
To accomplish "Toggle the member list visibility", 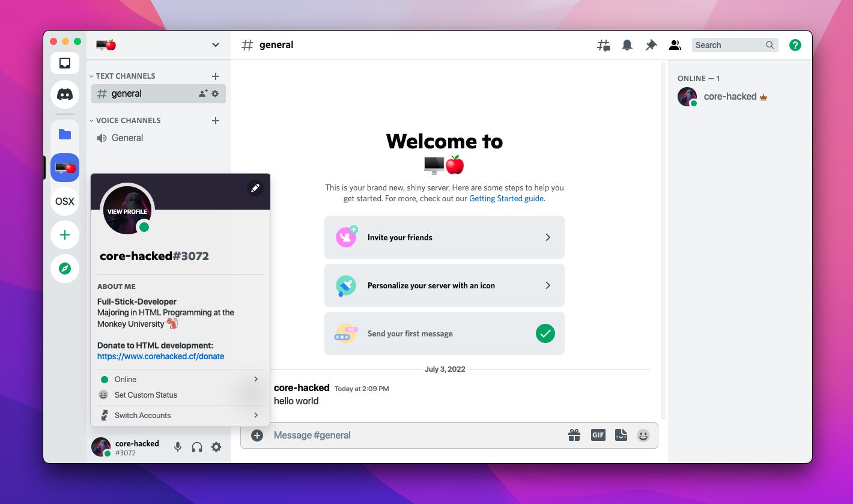I will tap(675, 45).
